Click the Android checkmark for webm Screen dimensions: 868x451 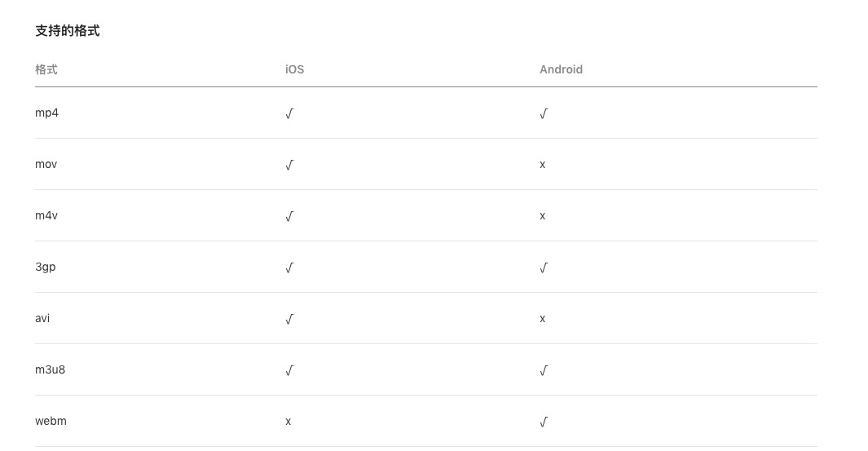(544, 422)
